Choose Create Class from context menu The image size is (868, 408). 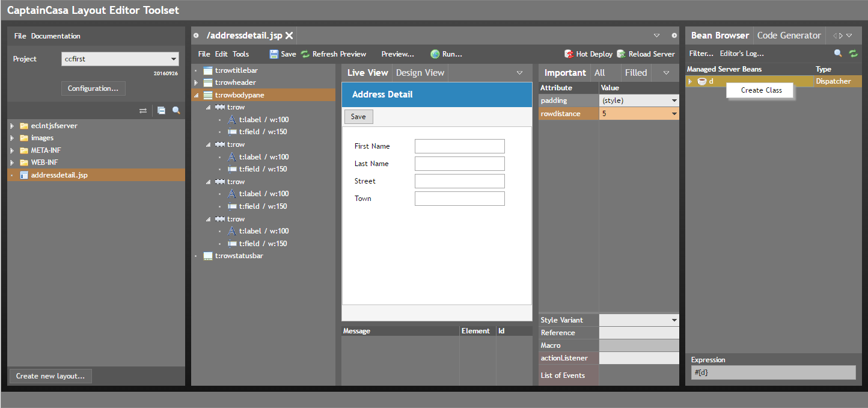click(x=761, y=90)
